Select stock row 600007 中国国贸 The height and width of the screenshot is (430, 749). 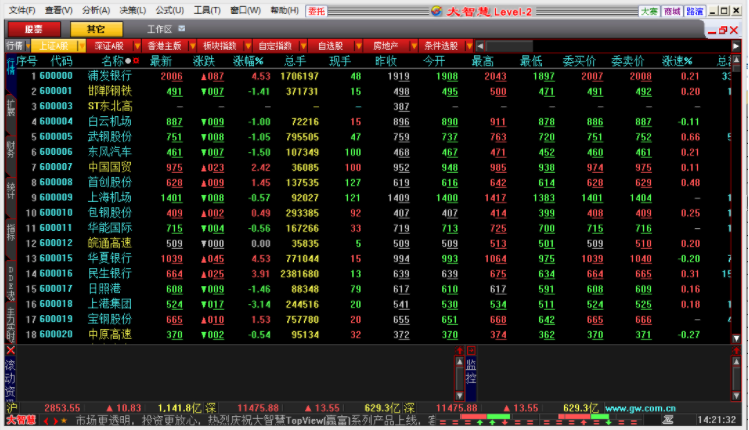point(374,167)
